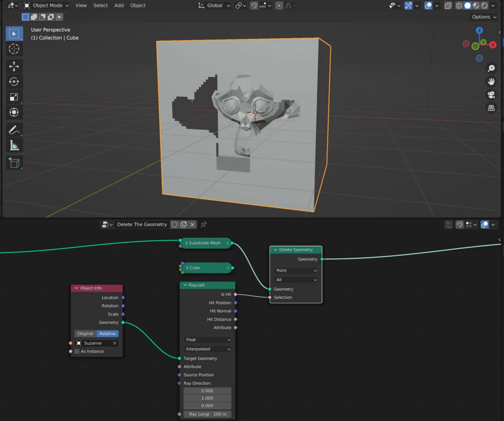The height and width of the screenshot is (421, 504).
Task: Select the Annotate tool
Action: pos(14,130)
